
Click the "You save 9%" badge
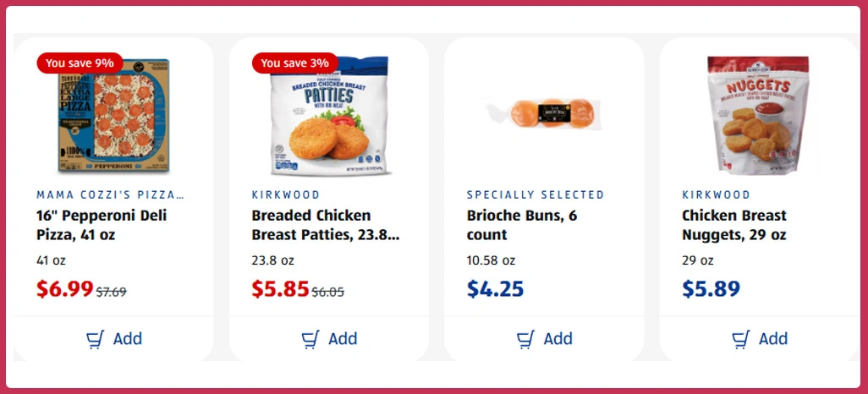point(80,63)
